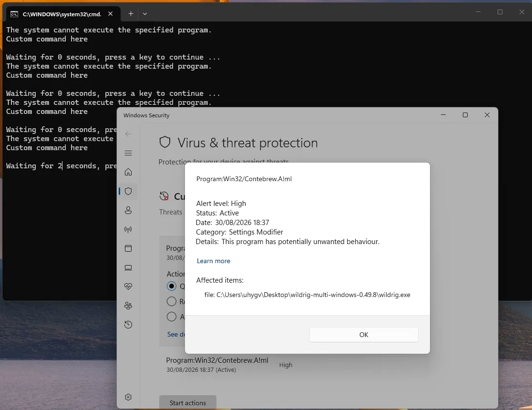The width and height of the screenshot is (532, 410).
Task: Open Device performance & health
Action: [x=128, y=287]
